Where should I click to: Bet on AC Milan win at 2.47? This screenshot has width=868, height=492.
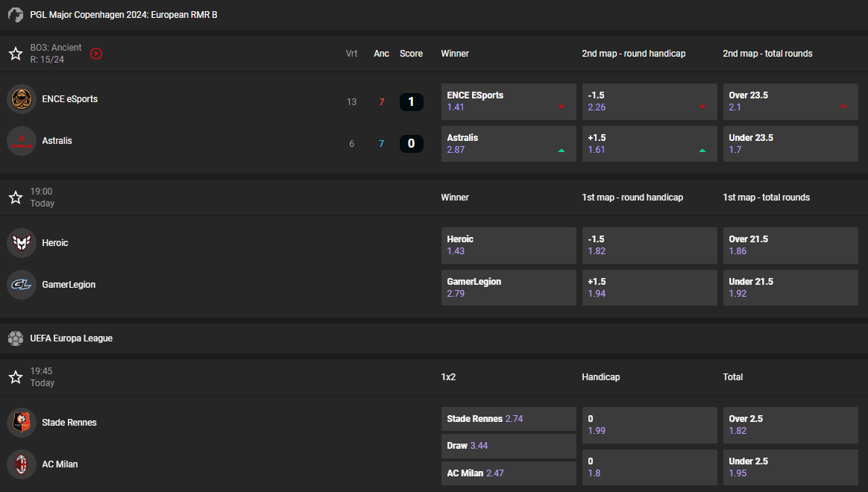[x=509, y=473]
